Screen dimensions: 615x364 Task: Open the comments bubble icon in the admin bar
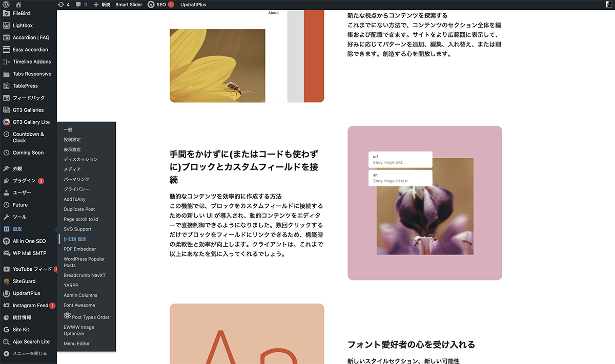pos(81,5)
